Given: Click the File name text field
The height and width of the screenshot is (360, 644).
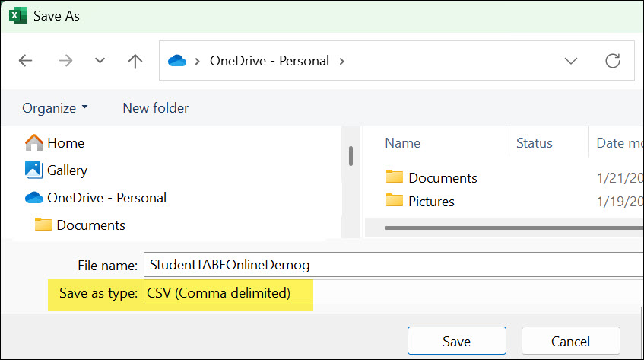Looking at the screenshot, I should tap(392, 265).
